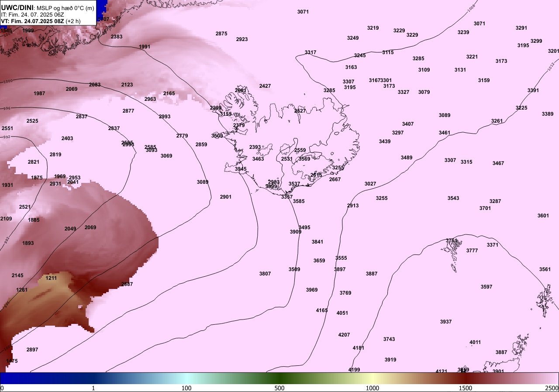Click the 2427 value north of Iceland
The height and width of the screenshot is (392, 559).
tap(265, 86)
